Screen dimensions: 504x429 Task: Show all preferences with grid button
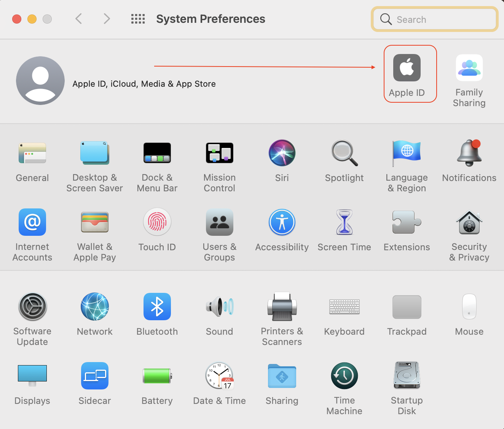(x=138, y=19)
